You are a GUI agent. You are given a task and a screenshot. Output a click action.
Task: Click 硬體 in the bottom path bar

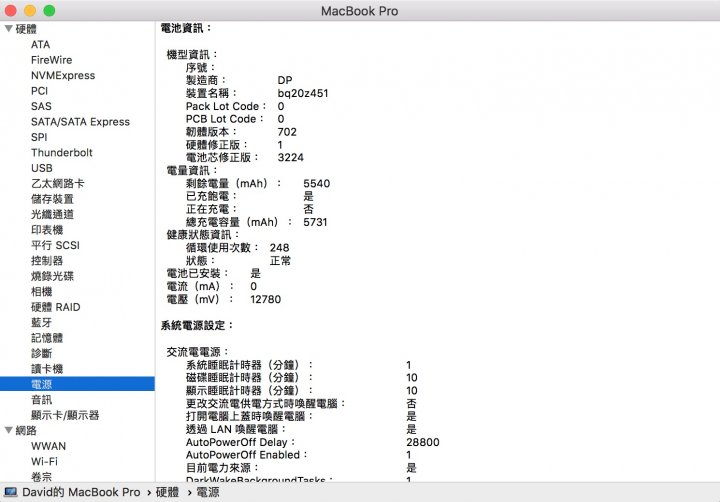167,492
